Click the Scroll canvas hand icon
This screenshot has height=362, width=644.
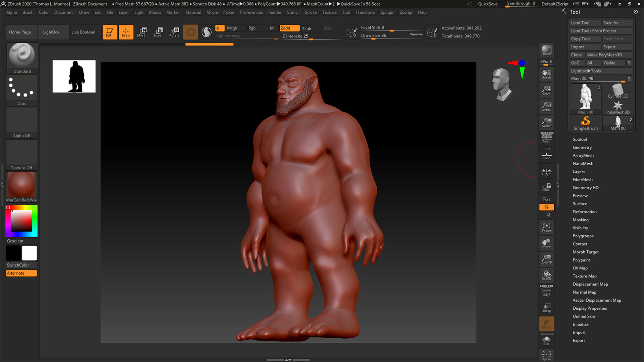pos(547,74)
